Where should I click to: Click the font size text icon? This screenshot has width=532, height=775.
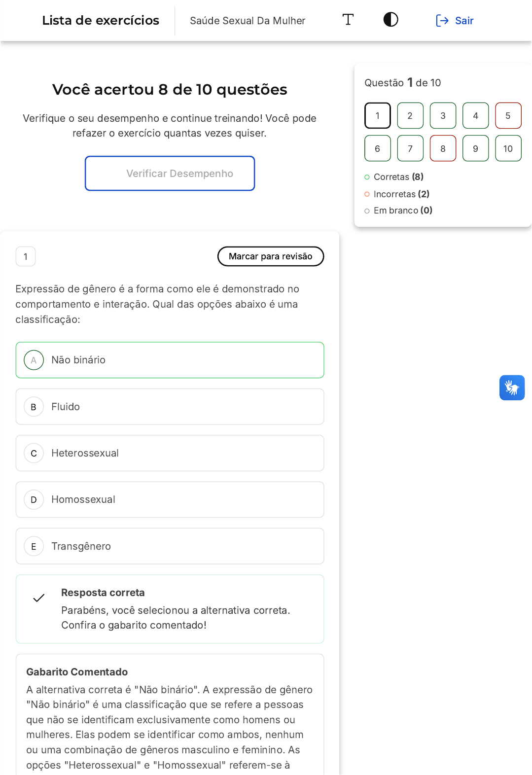tap(348, 20)
